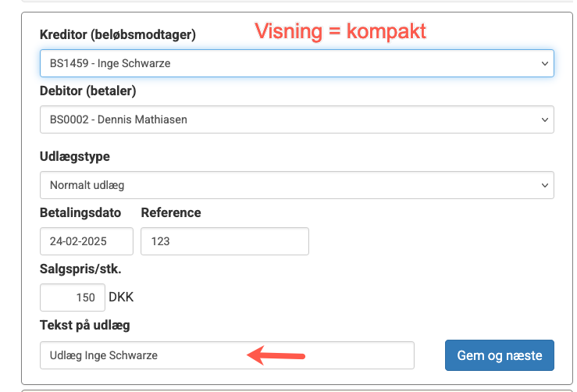Select the Salgspris/stk. field showing 150
The image size is (577, 392).
73,298
